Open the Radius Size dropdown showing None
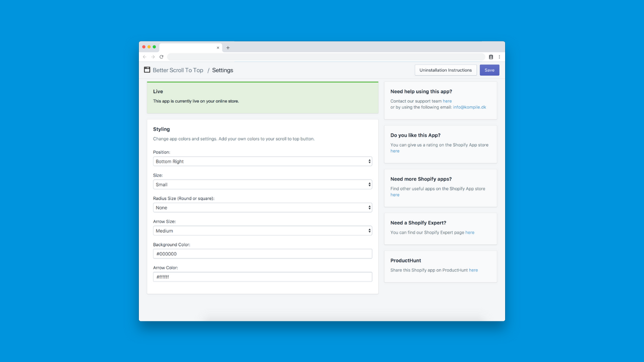The height and width of the screenshot is (362, 644). pyautogui.click(x=262, y=207)
